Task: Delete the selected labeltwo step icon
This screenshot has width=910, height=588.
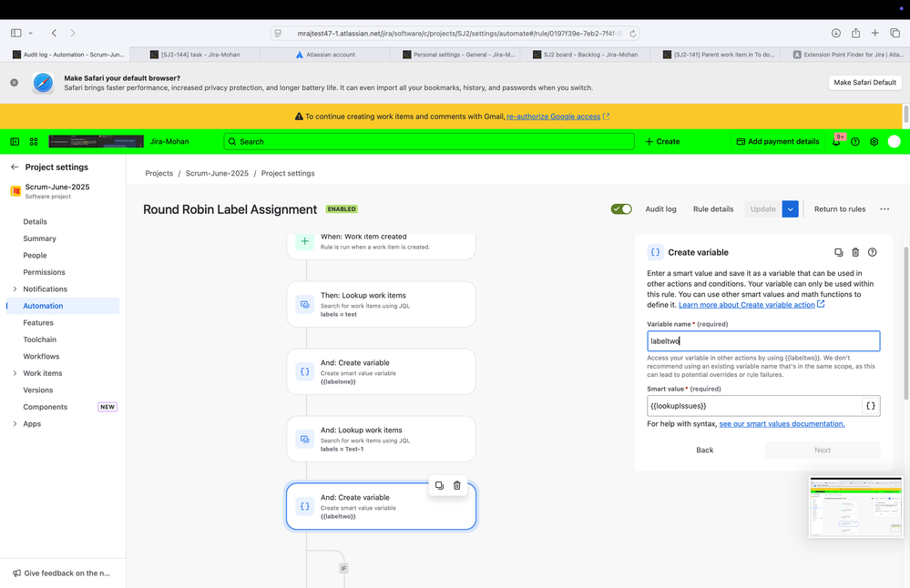Action: coord(456,485)
